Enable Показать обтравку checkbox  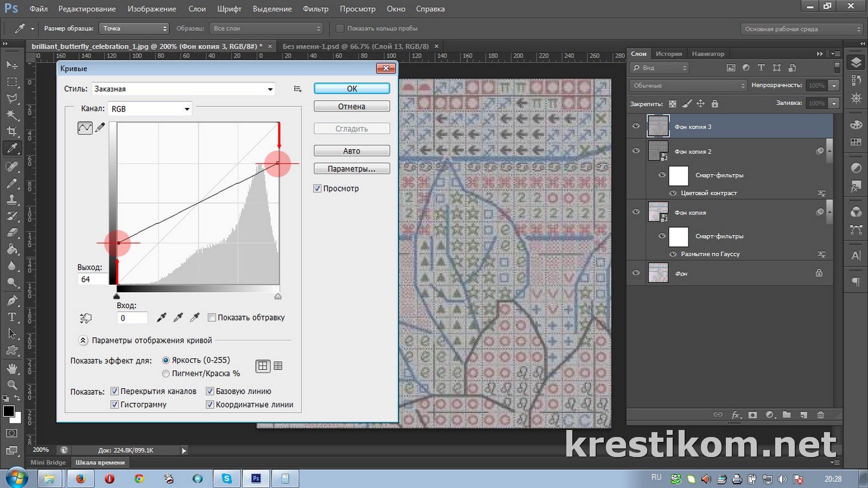[x=212, y=318]
